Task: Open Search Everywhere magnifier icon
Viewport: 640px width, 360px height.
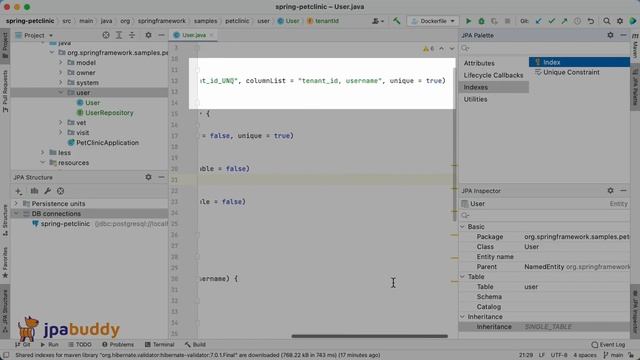Action: [607, 21]
